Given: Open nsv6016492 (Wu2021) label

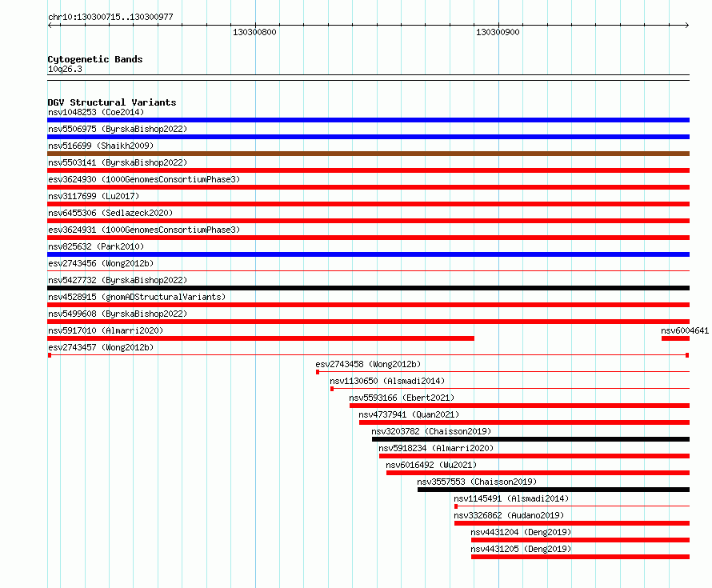Looking at the screenshot, I should tap(431, 465).
